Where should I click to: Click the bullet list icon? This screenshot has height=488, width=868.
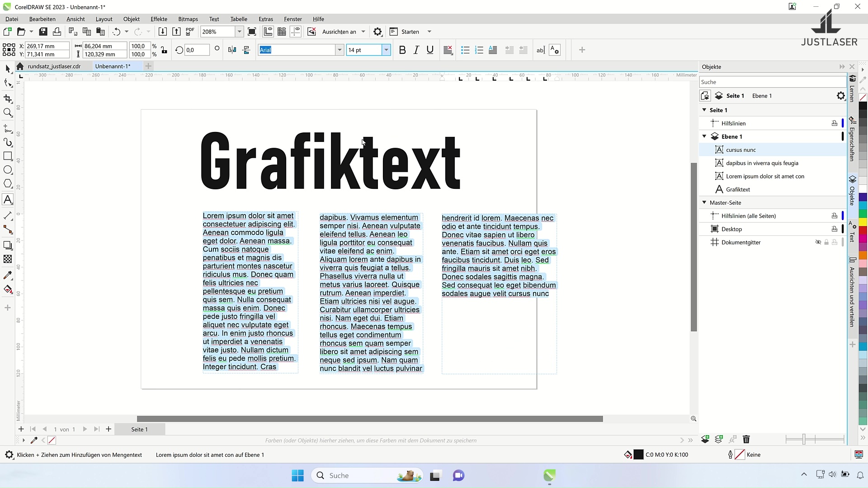(x=465, y=50)
